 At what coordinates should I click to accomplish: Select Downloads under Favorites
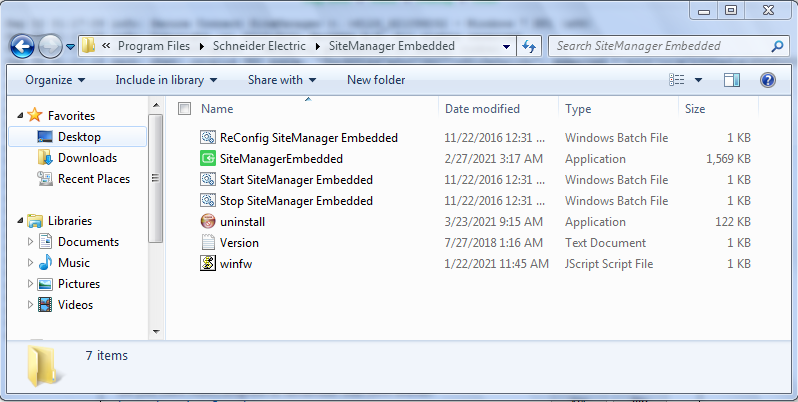87,158
